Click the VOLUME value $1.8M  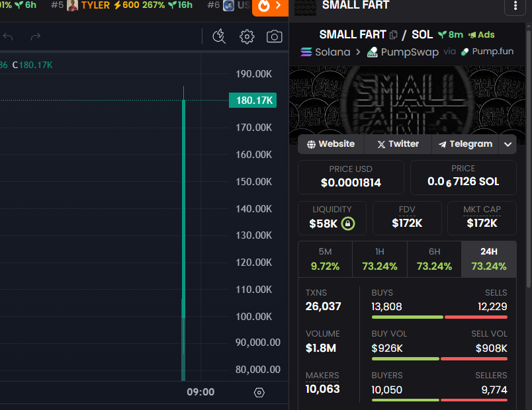tap(321, 348)
